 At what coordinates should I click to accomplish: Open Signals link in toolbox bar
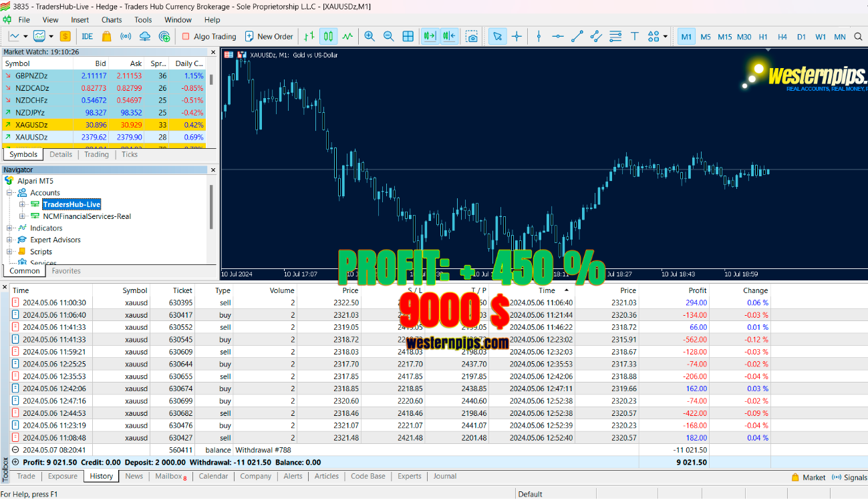point(849,477)
